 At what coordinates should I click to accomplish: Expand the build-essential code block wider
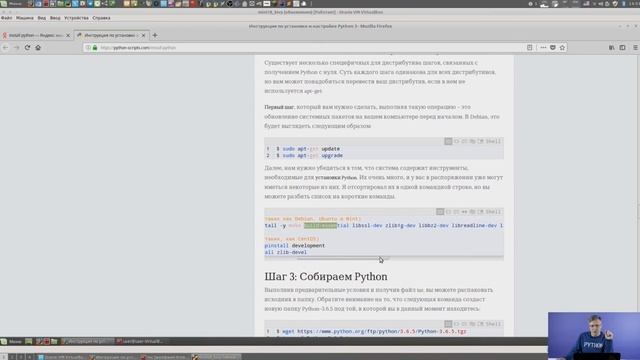(464, 211)
